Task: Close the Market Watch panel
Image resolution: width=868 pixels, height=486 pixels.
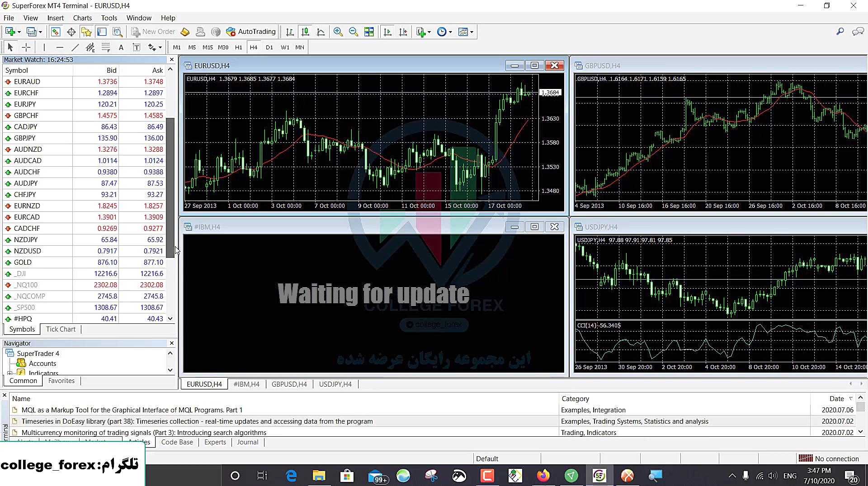Action: 172,60
